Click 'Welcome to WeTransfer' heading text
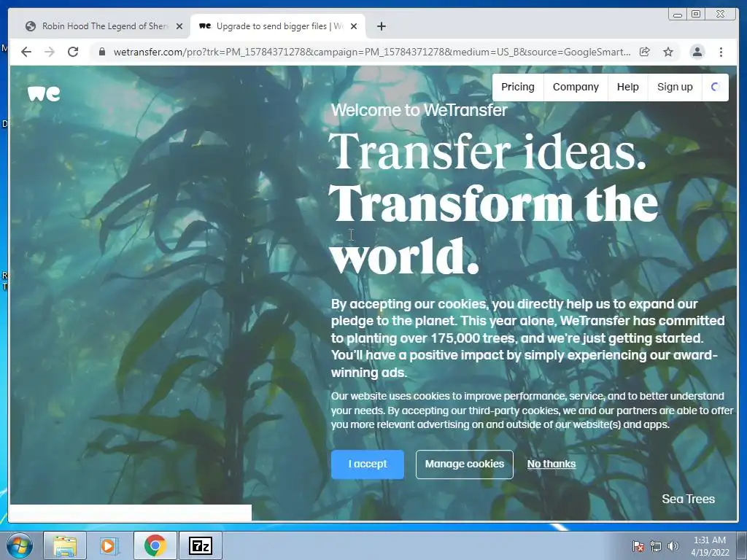This screenshot has width=747, height=560. (x=419, y=111)
